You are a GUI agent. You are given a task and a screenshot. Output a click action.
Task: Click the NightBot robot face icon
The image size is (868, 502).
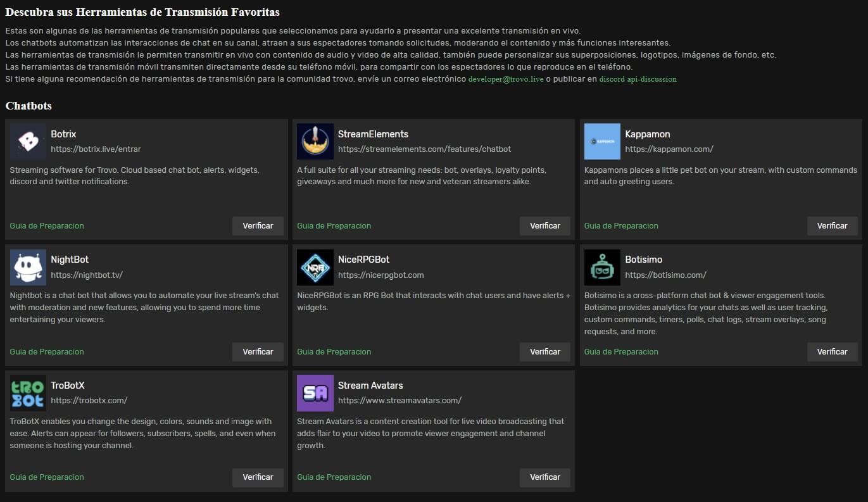[x=28, y=267]
